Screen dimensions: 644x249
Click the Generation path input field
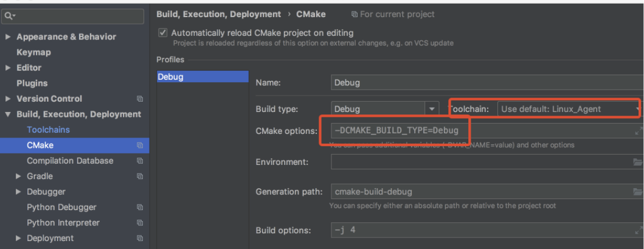pos(480,192)
